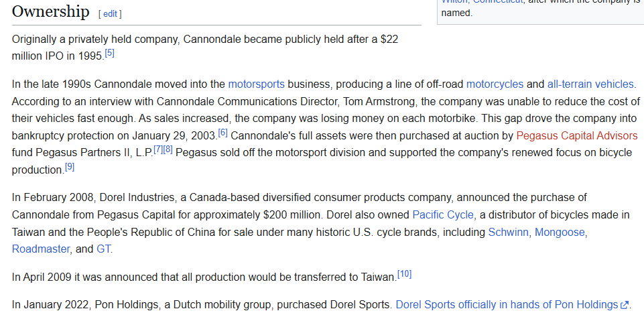Click the Pegasus Capital Advisors red link
Viewport: 644px width, 321px height.
tap(576, 135)
